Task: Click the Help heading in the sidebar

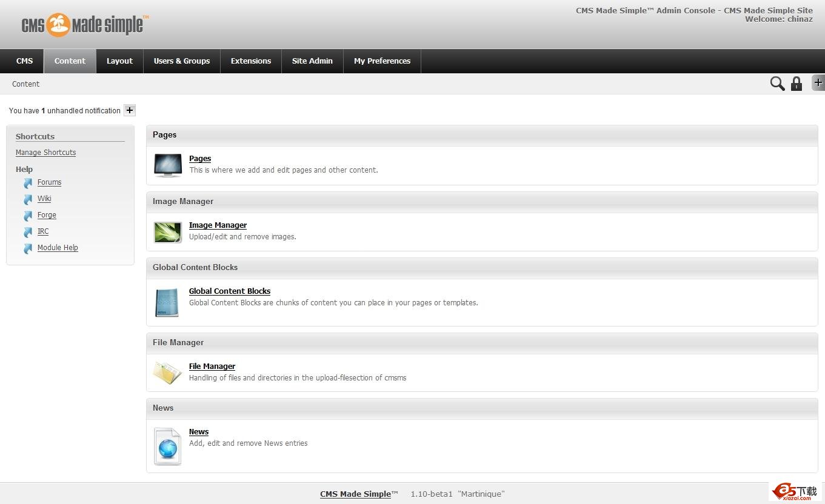Action: coord(24,170)
